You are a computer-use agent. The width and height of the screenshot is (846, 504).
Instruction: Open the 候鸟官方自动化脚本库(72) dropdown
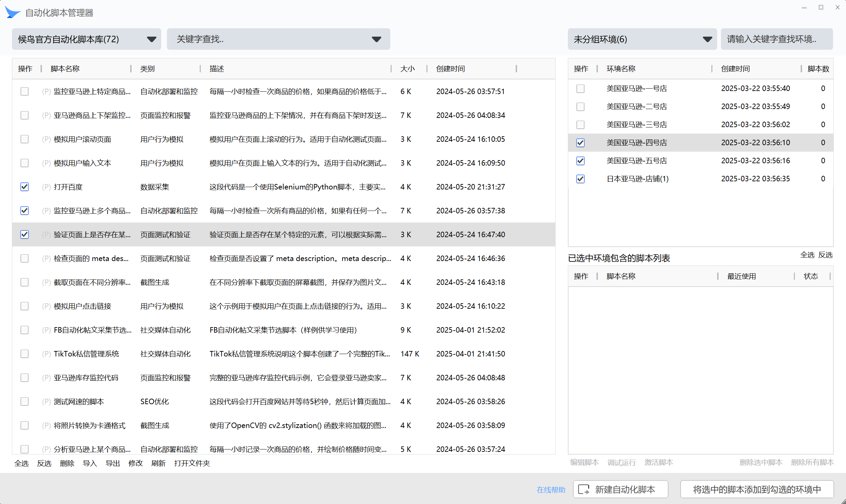(86, 39)
